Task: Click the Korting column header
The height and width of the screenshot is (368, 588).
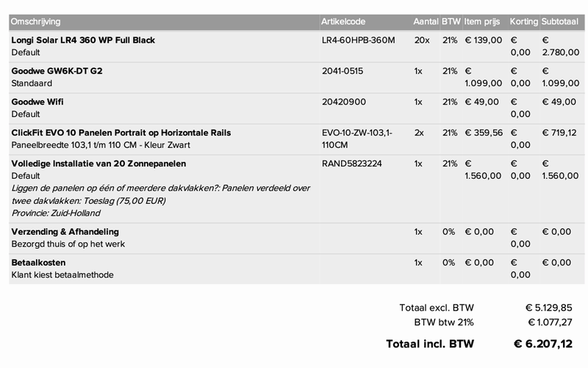Action: pyautogui.click(x=524, y=21)
